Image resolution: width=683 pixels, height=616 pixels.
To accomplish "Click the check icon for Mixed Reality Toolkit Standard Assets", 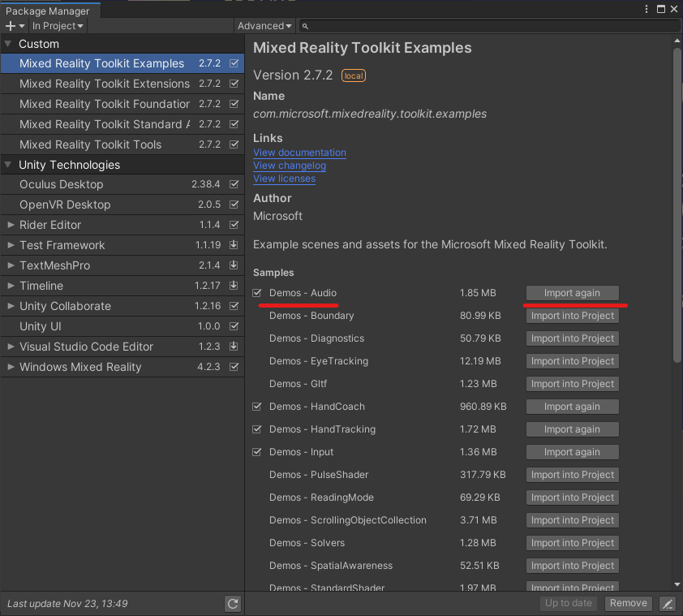I will point(234,124).
